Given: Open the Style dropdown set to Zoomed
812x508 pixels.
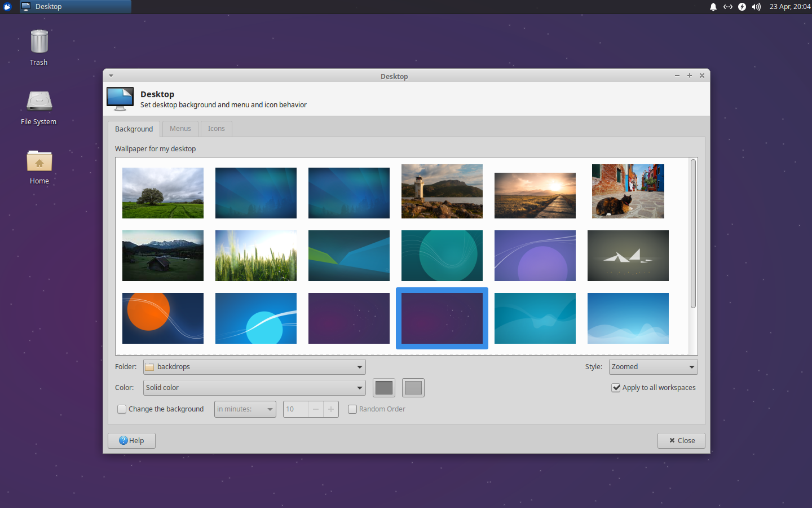Looking at the screenshot, I should 652,366.
